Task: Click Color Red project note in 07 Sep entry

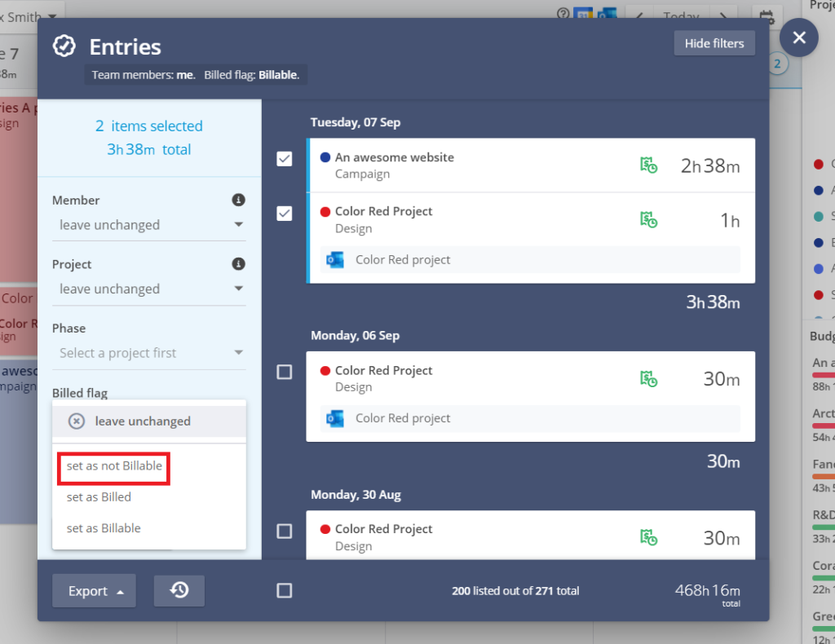Action: [403, 260]
